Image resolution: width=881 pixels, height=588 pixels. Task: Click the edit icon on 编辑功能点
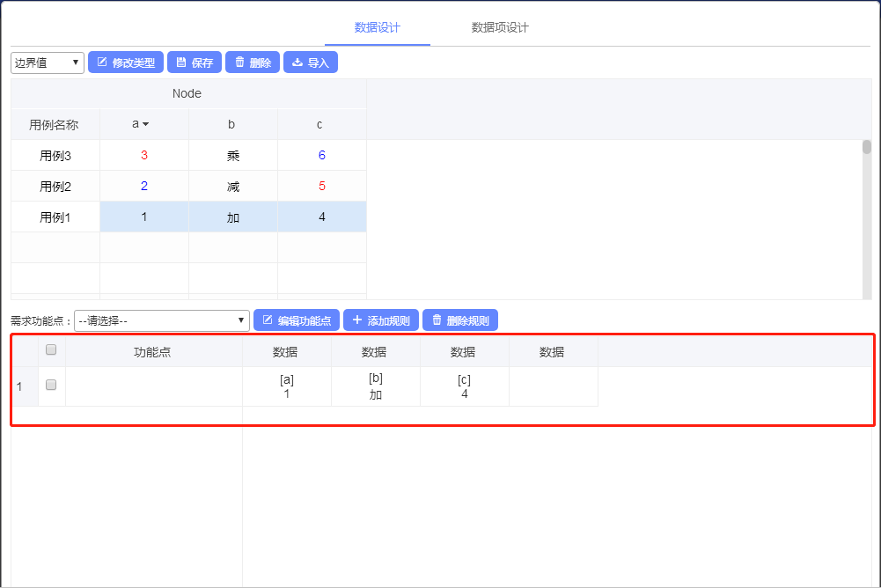click(268, 320)
